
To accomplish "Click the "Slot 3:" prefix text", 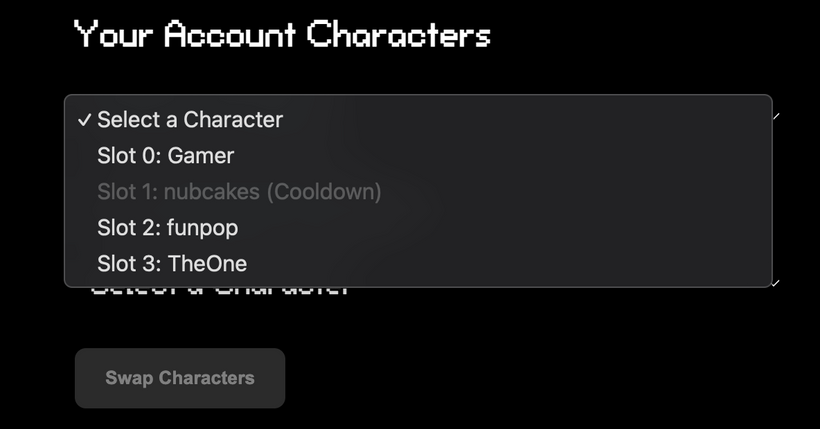I will (129, 264).
